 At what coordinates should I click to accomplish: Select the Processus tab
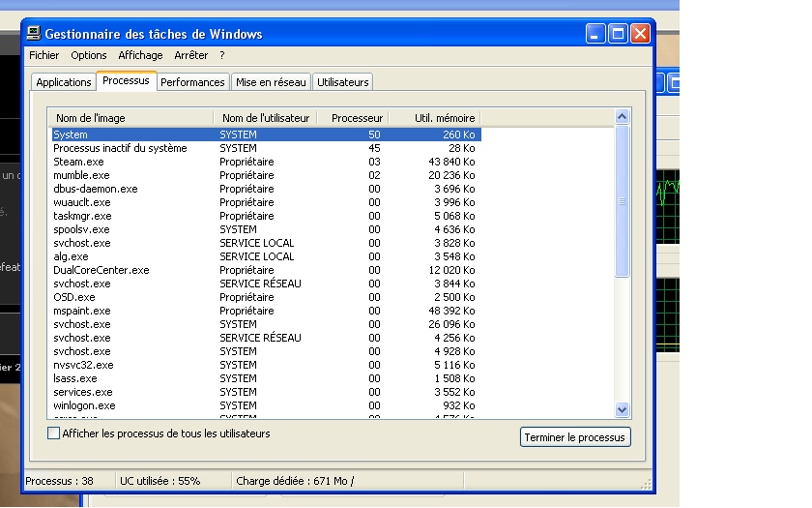click(x=126, y=81)
